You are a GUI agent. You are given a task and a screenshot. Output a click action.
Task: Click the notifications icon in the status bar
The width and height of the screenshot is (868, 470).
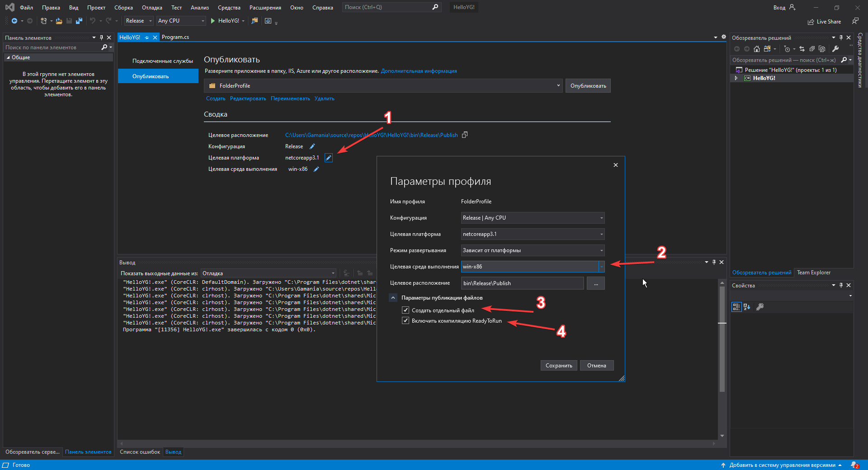(x=854, y=465)
